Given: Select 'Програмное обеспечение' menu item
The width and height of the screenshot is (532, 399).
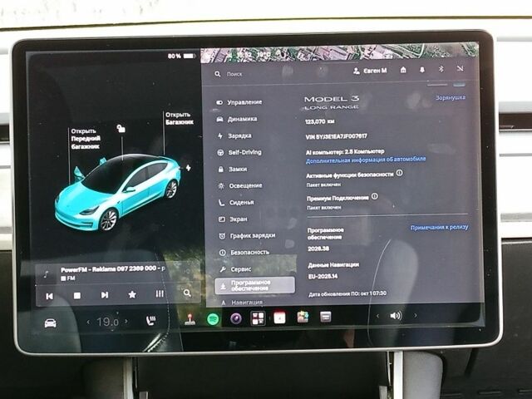Looking at the screenshot, I should click(x=255, y=285).
